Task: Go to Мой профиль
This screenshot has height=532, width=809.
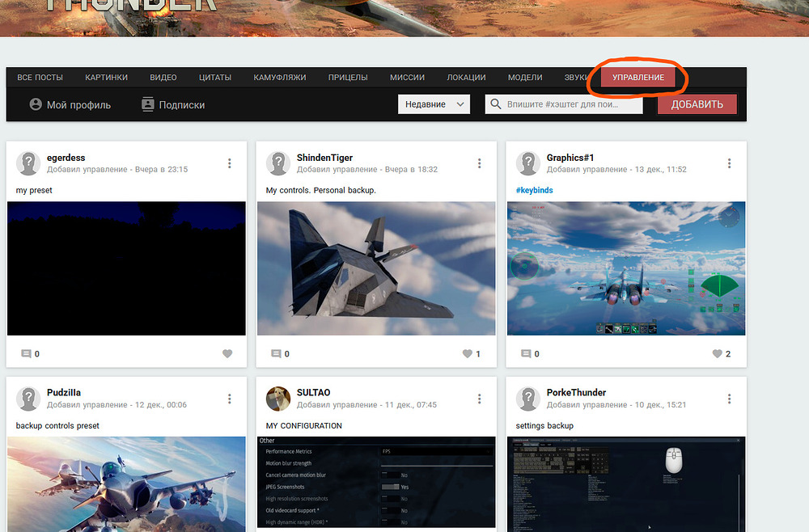Action: [x=70, y=105]
